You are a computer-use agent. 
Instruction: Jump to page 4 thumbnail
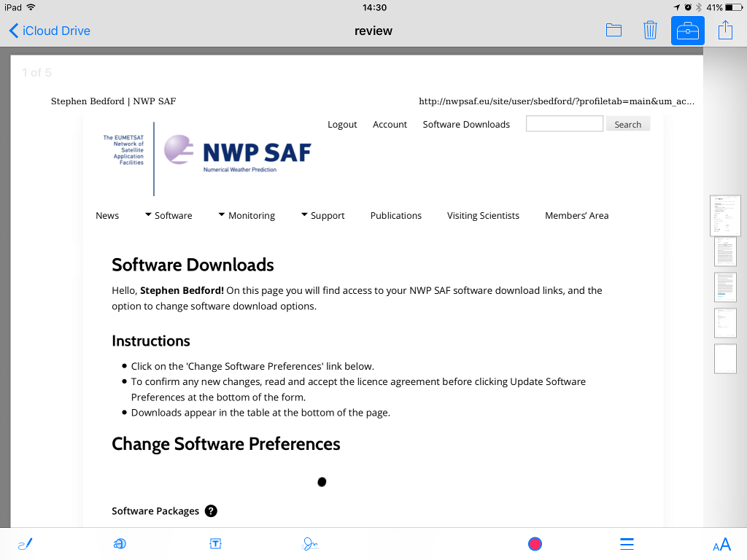click(x=725, y=323)
